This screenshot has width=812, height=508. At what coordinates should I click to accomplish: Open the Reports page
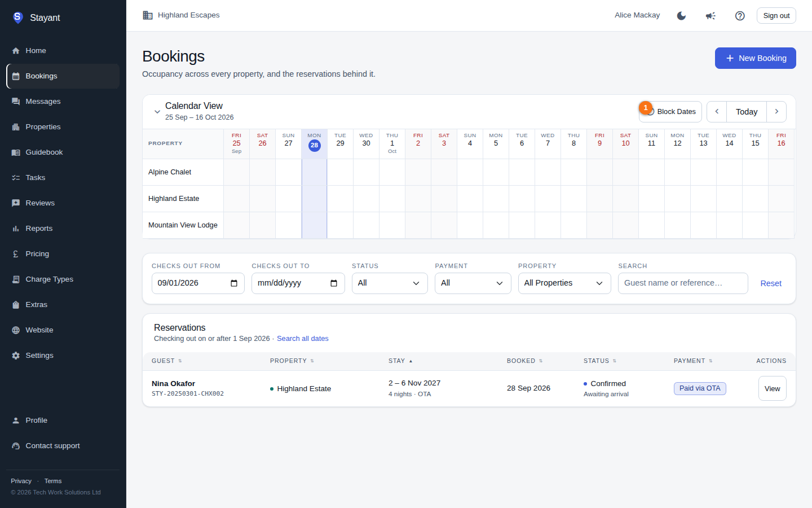tap(63, 229)
